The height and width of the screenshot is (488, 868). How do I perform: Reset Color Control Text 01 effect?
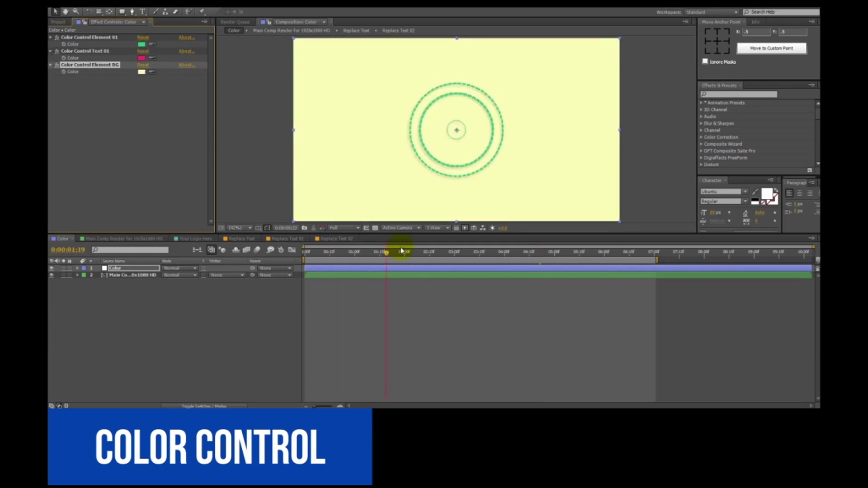tap(143, 51)
